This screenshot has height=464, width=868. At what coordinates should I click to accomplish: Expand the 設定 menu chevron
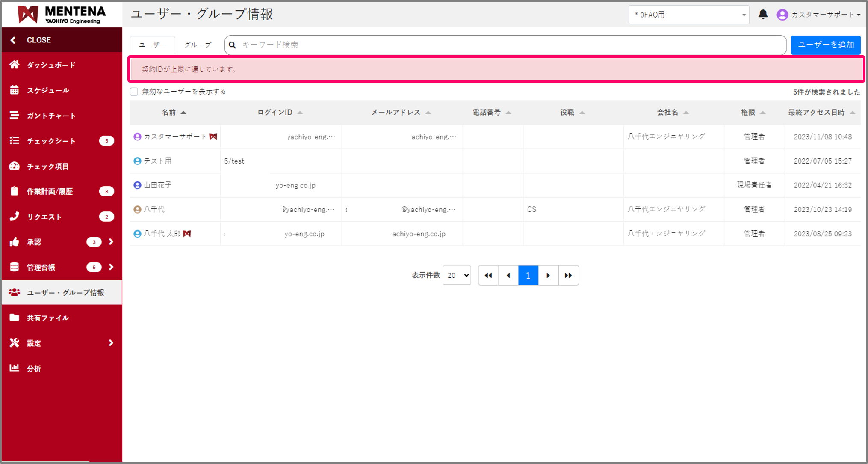pos(111,343)
